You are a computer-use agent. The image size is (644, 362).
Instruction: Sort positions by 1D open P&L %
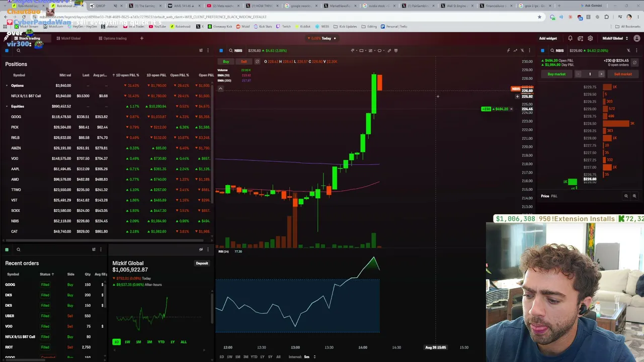click(126, 75)
